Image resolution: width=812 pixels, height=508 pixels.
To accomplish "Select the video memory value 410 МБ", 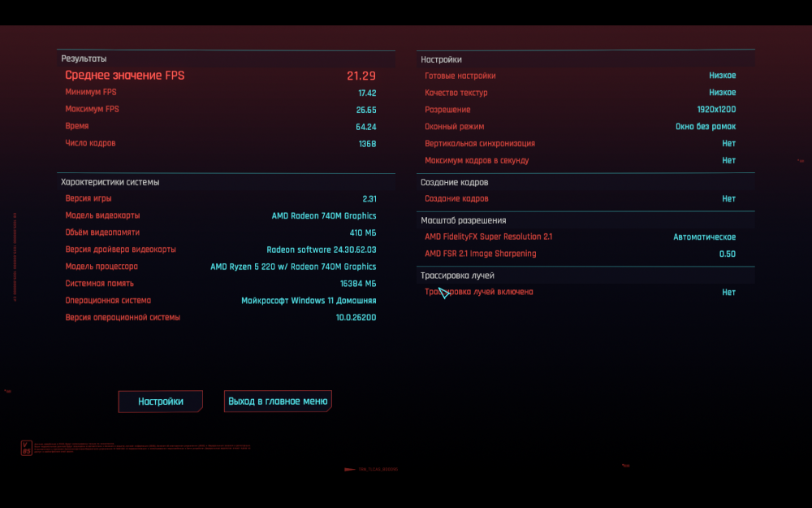I will [363, 232].
